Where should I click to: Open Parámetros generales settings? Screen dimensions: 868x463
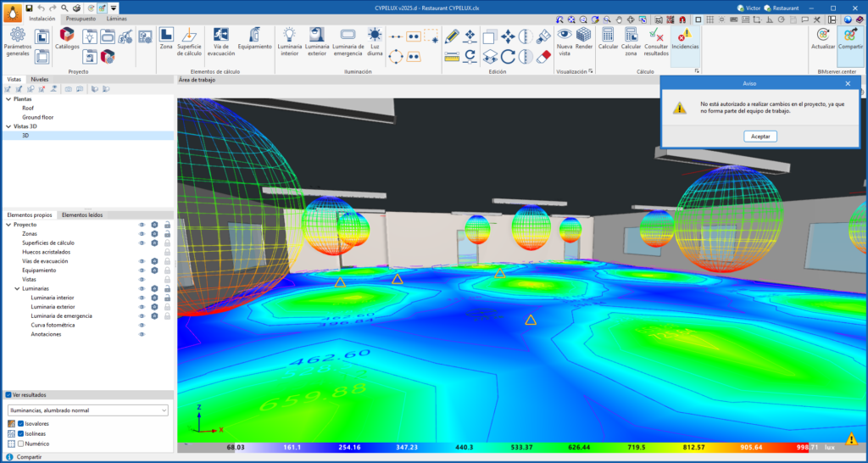pos(17,41)
